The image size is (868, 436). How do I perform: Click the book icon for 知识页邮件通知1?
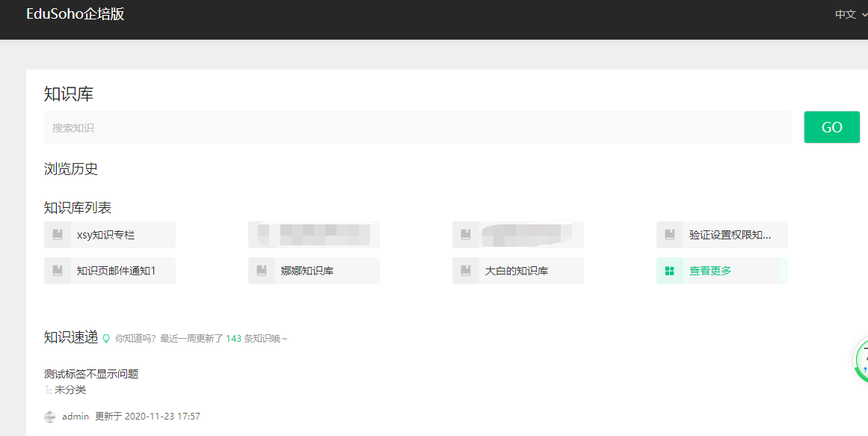pyautogui.click(x=58, y=271)
